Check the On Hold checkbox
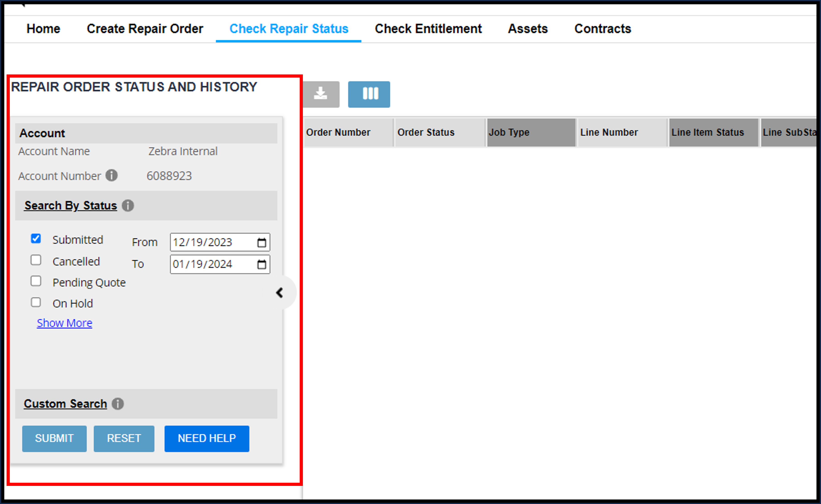The image size is (821, 504). [x=36, y=302]
